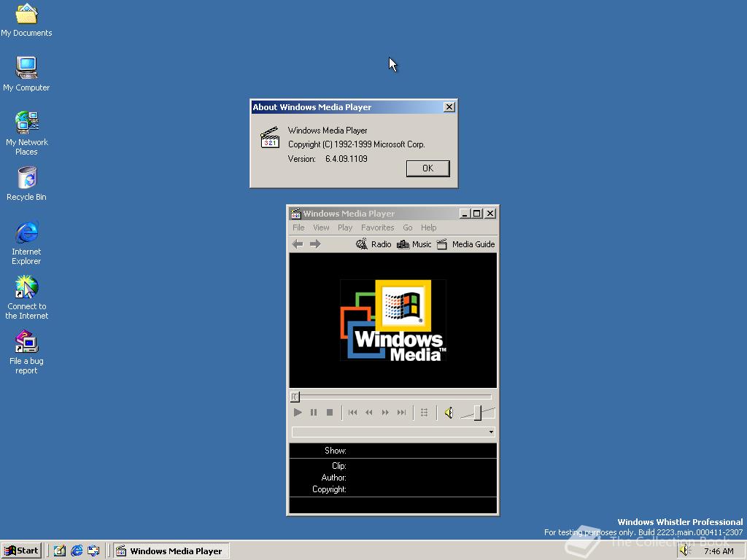The image size is (747, 560).
Task: Click OK in About Windows Media Player
Action: [427, 168]
